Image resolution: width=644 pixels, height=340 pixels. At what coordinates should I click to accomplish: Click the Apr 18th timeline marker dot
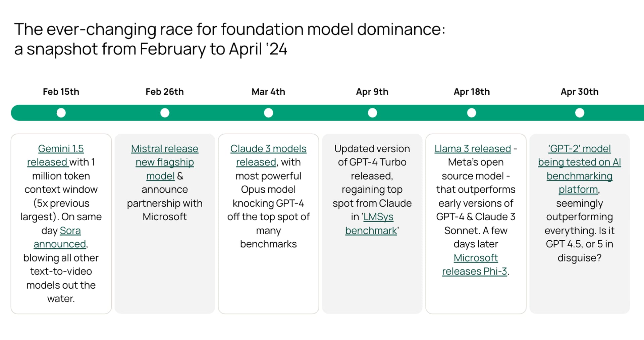pyautogui.click(x=472, y=113)
